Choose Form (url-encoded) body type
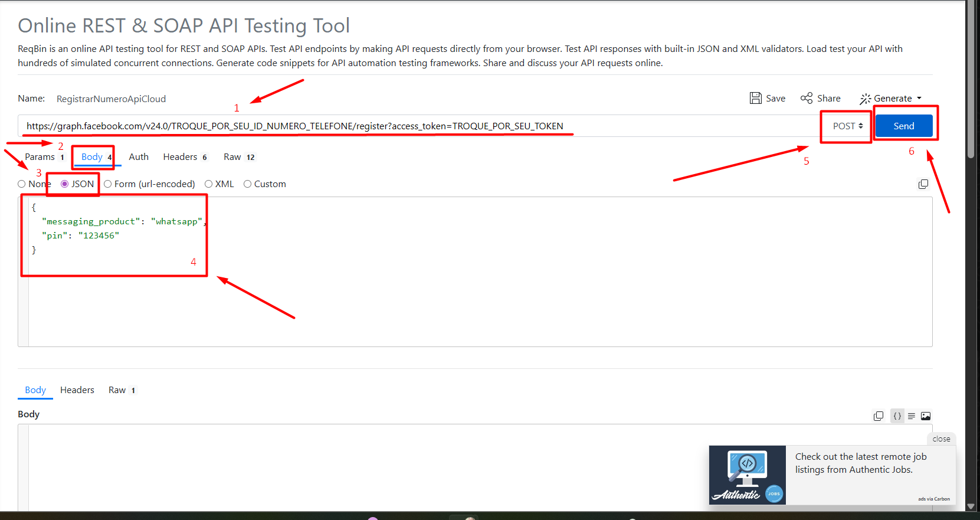This screenshot has width=980, height=520. (x=108, y=184)
